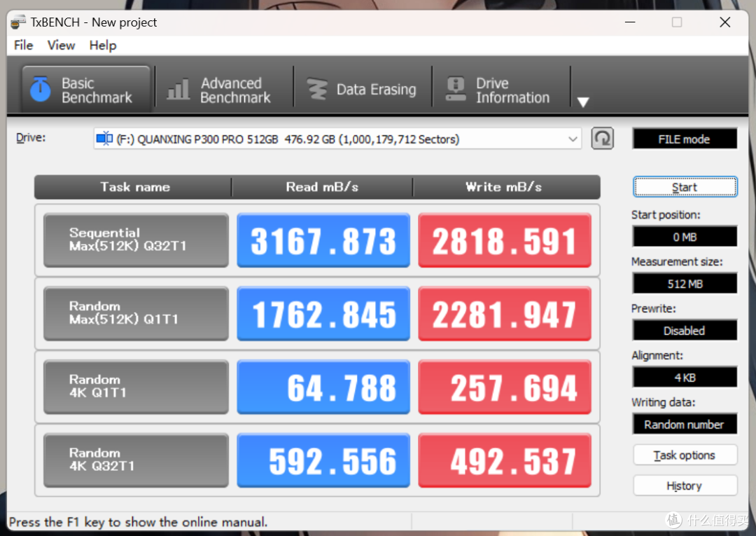Switch to the Advanced Benchmark tab
The width and height of the screenshot is (756, 536).
point(224,90)
